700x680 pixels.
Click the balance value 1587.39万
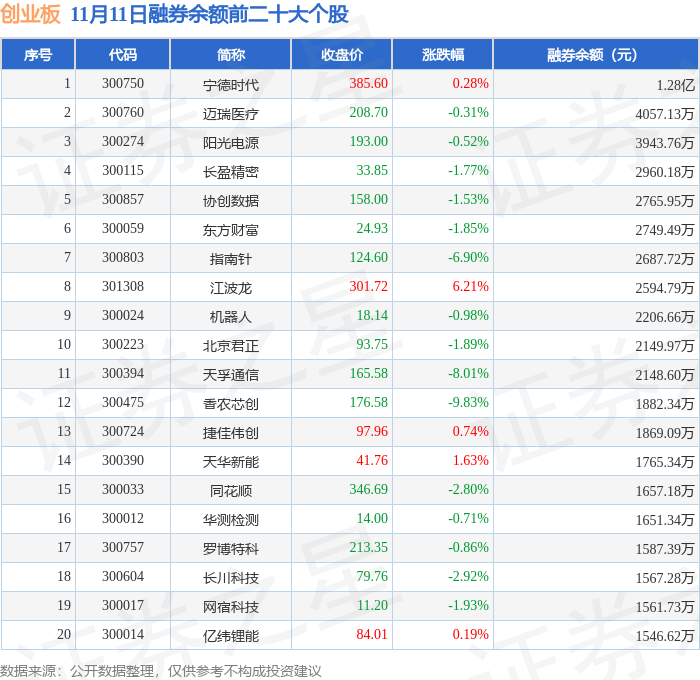point(665,549)
